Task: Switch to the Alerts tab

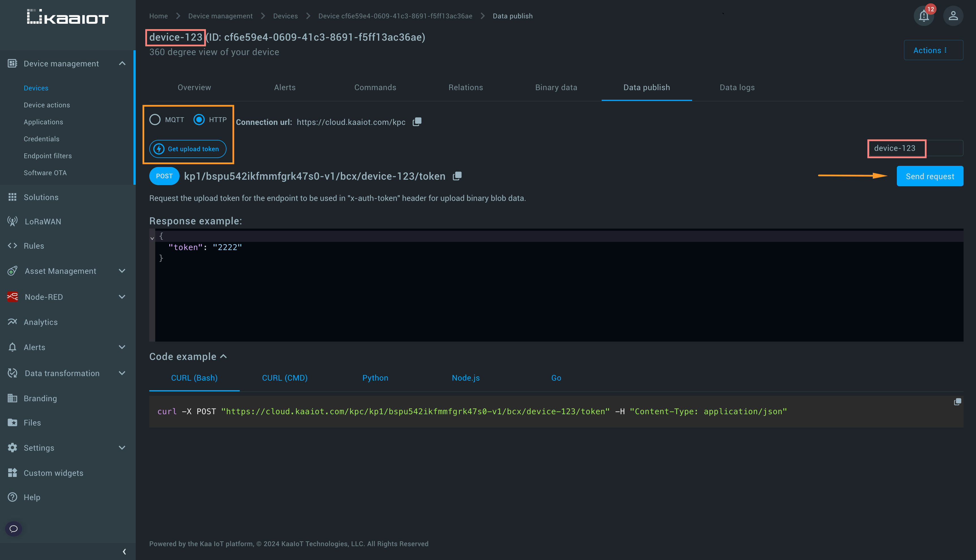Action: click(285, 87)
